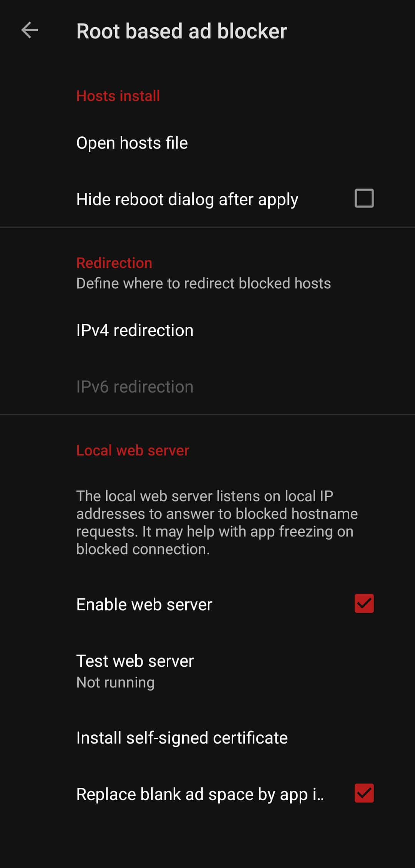Uncheck the Enable web server checkbox
Screen dimensions: 415x868
click(x=364, y=603)
